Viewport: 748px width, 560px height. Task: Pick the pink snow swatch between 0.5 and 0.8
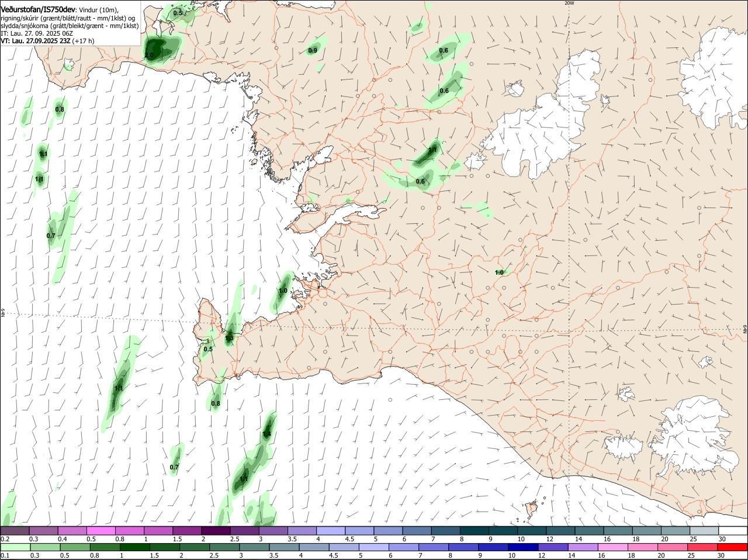102,530
